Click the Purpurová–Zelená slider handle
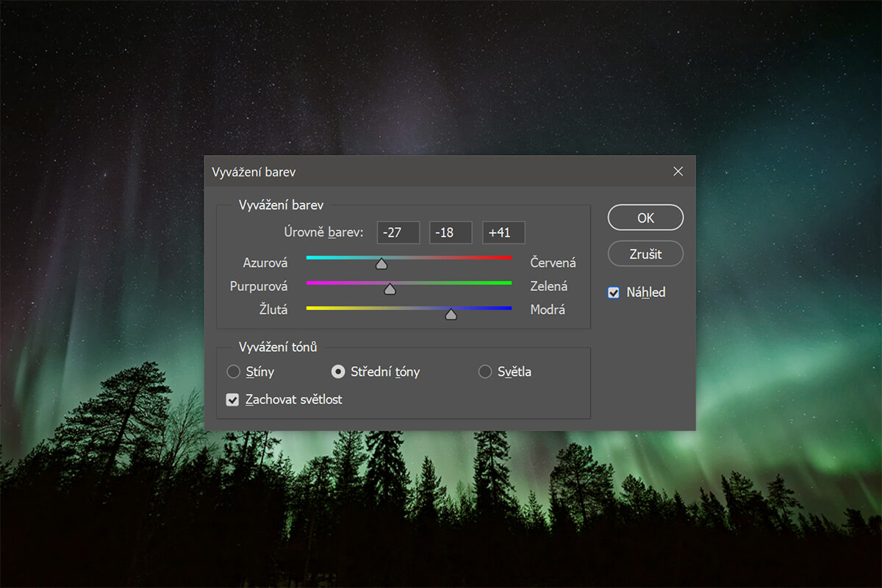 point(390,289)
